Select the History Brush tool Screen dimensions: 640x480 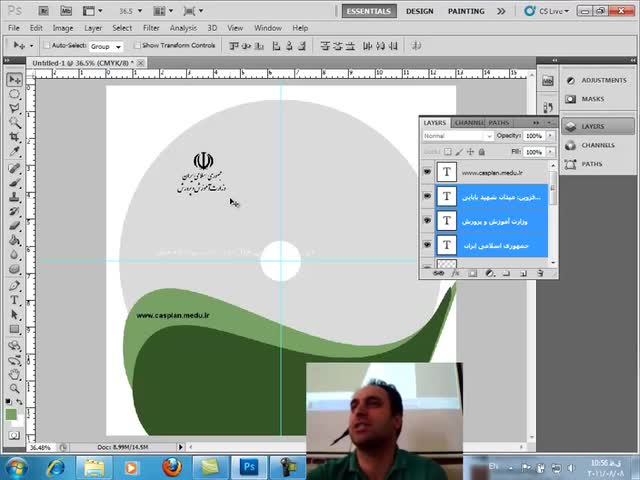click(x=14, y=211)
